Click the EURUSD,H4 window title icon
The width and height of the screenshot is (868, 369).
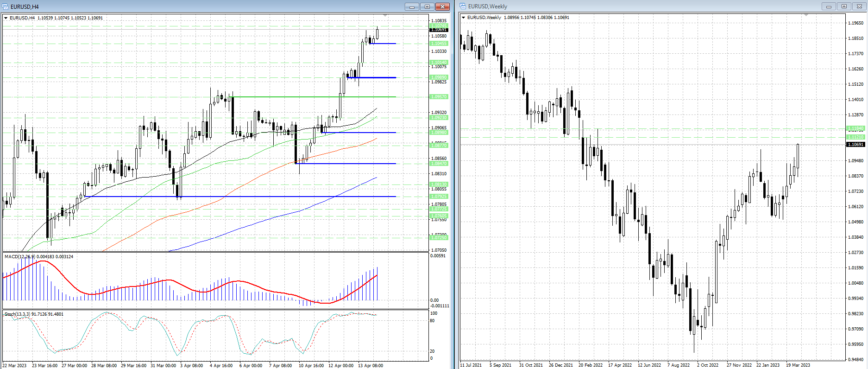[x=6, y=6]
